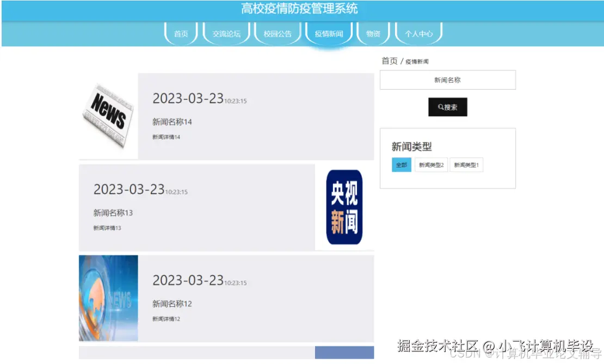Filter news by 新闻类型1

[466, 164]
